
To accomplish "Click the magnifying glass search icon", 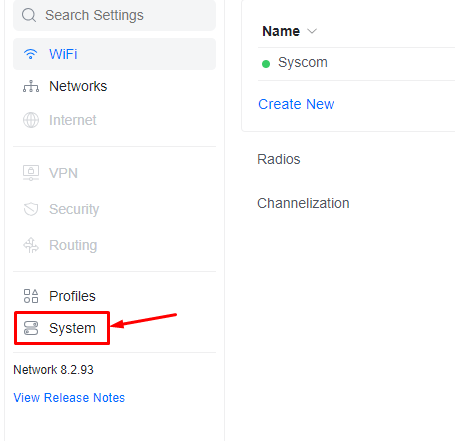I will pyautogui.click(x=29, y=15).
